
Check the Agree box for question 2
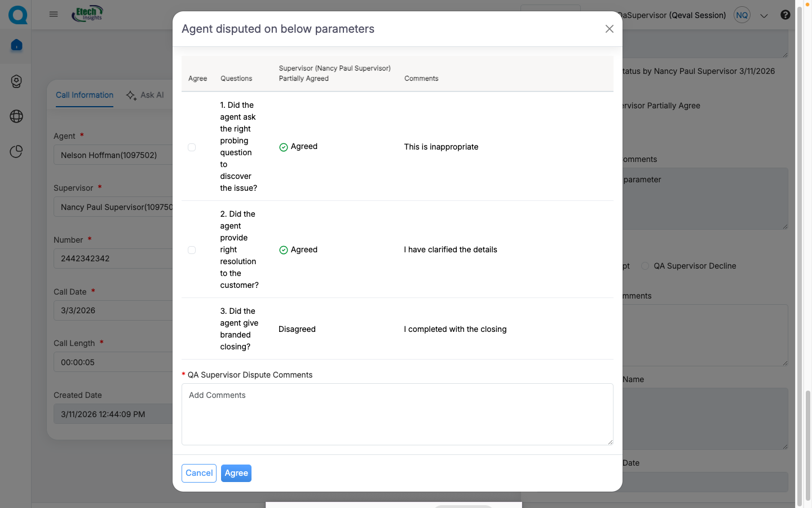coord(192,250)
